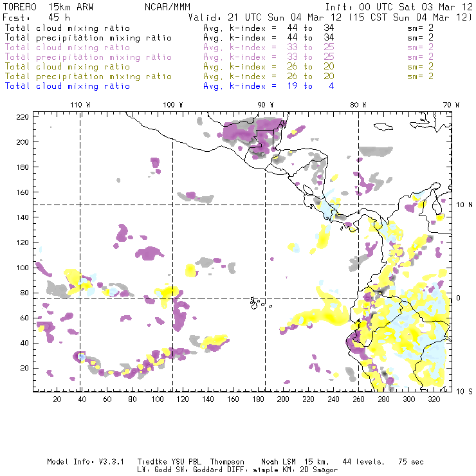Select the Thompson microphysics label
476x476 pixels.
tap(227, 462)
